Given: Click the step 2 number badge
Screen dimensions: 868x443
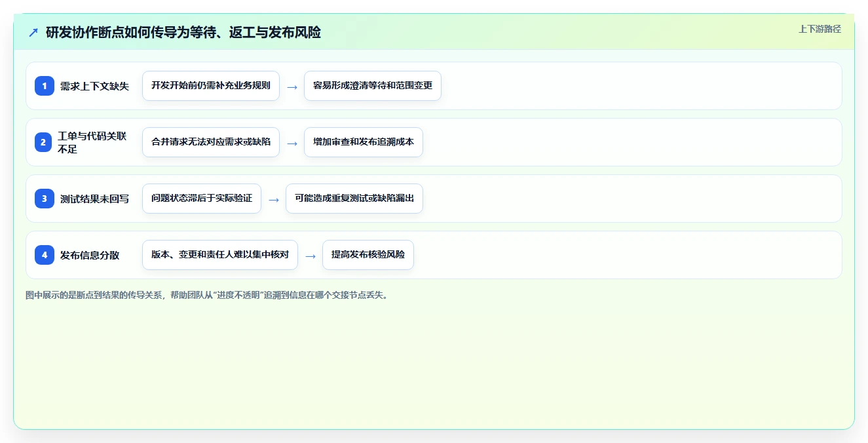Looking at the screenshot, I should (45, 142).
